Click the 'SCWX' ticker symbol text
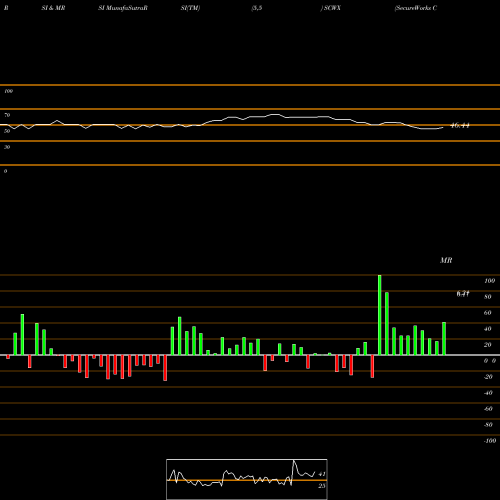The image size is (500, 500). click(x=332, y=8)
